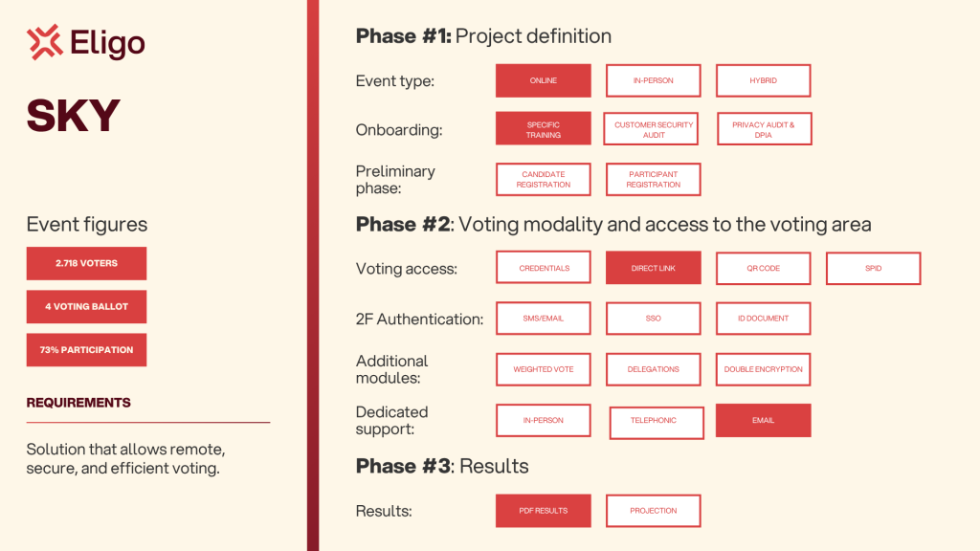Toggle the SPECIFIC TRAINING onboarding box
980x551 pixels.
click(544, 129)
